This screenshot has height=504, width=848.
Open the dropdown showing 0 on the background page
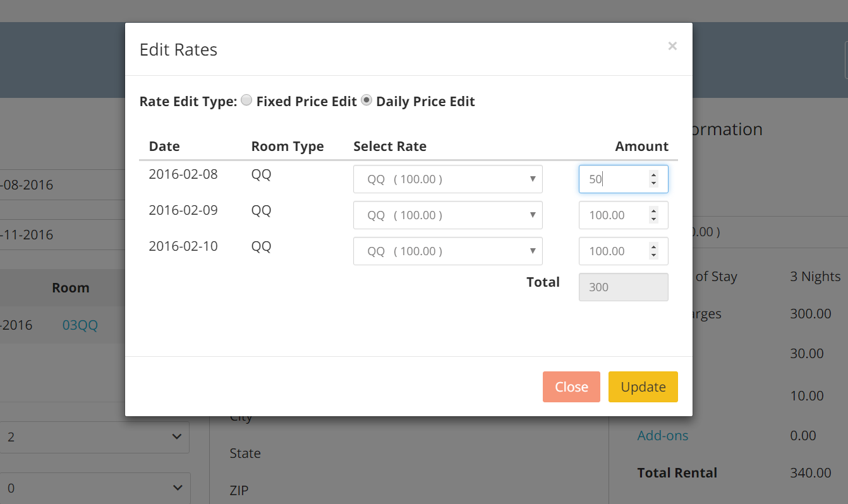[x=95, y=488]
